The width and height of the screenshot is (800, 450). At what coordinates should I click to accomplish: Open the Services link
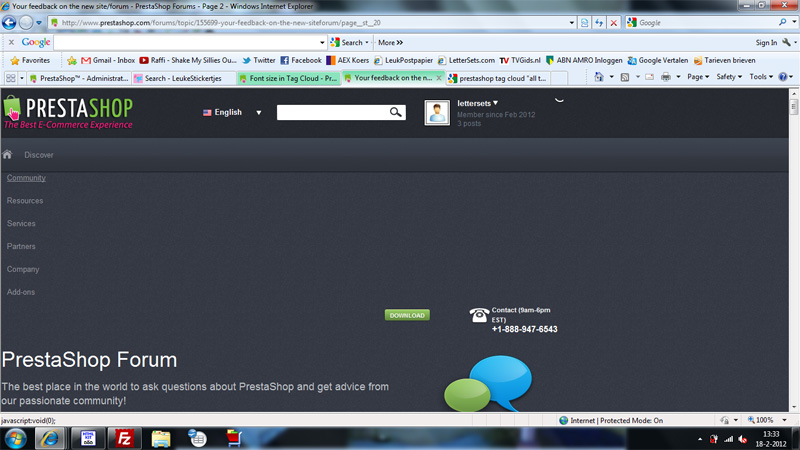[21, 223]
